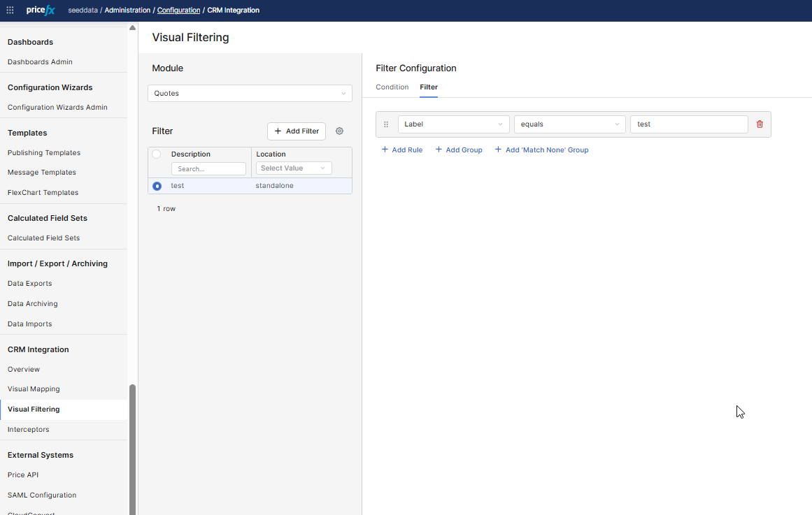This screenshot has height=515, width=812.
Task: Grab the rule drag handle icon
Action: pyautogui.click(x=385, y=124)
